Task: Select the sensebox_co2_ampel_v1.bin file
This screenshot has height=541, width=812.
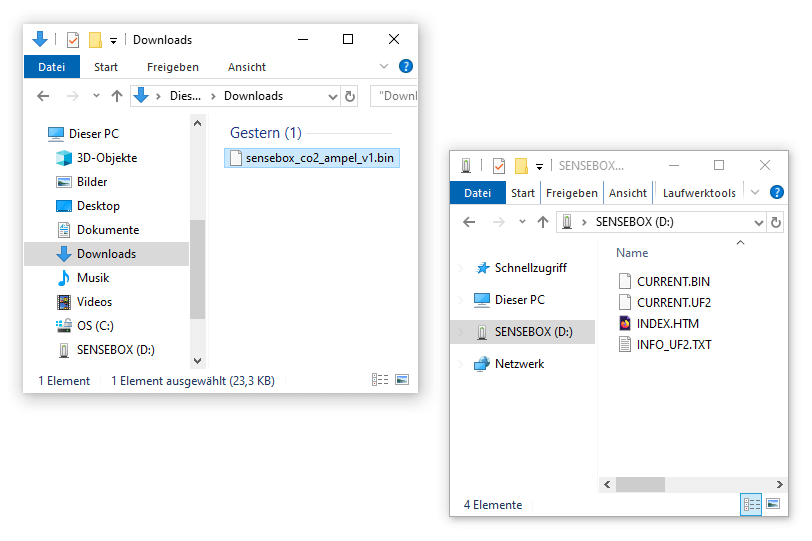Action: pyautogui.click(x=319, y=158)
